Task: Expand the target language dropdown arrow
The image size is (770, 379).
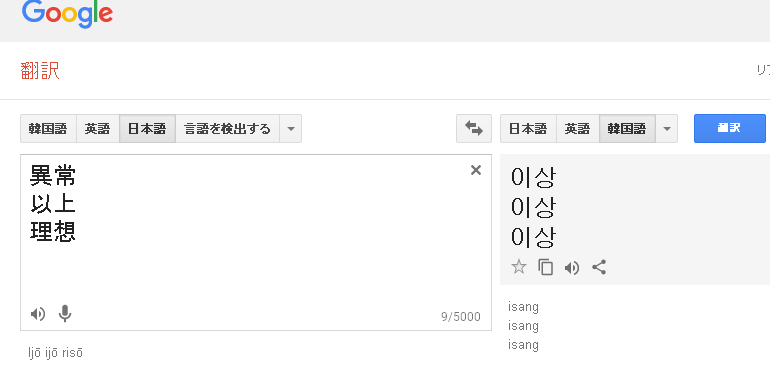Action: tap(666, 129)
